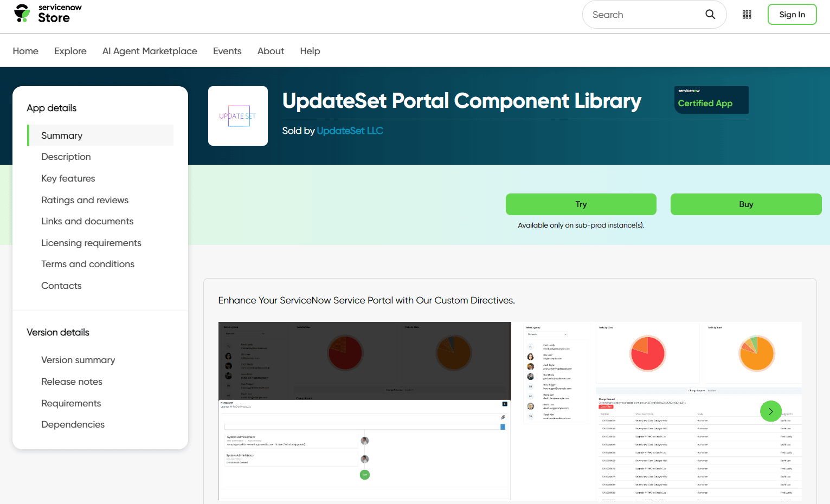Click the Certified App badge

711,100
